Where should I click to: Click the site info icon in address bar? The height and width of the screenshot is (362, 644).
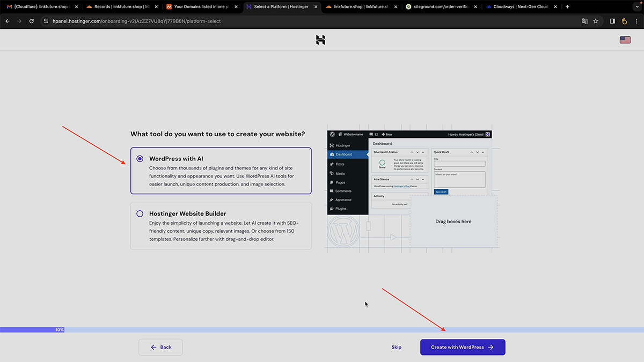(46, 21)
